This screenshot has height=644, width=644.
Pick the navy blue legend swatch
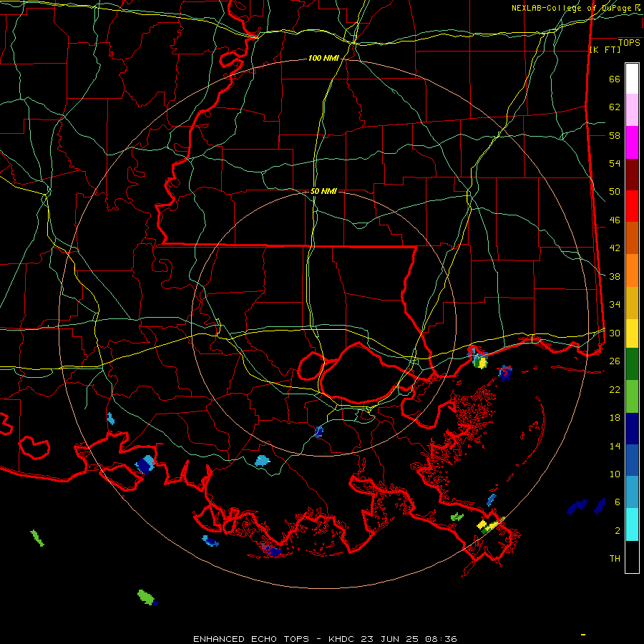pos(632,429)
